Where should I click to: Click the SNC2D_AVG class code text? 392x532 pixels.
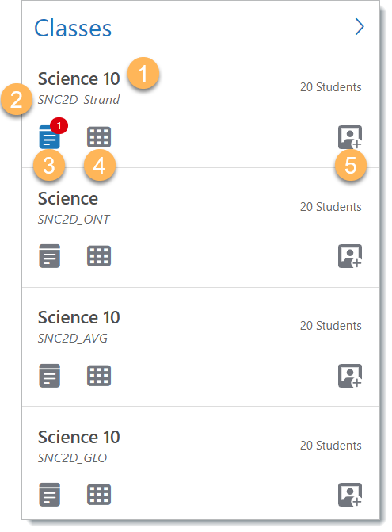pyautogui.click(x=73, y=339)
